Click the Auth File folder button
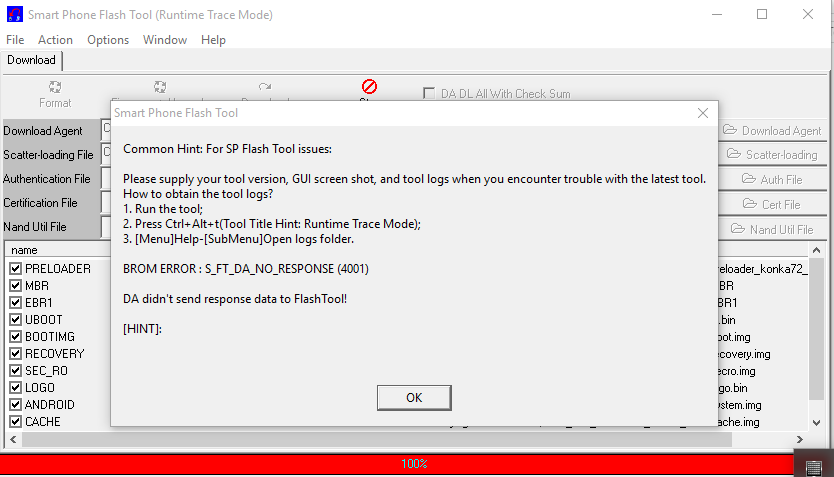Screen dimensions: 834x477 772,180
